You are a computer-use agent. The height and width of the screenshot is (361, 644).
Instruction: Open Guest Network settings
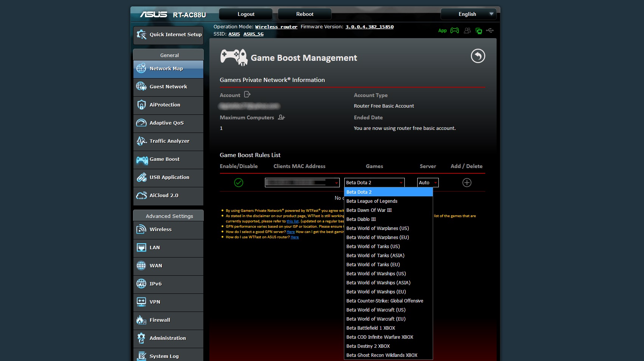coord(168,87)
